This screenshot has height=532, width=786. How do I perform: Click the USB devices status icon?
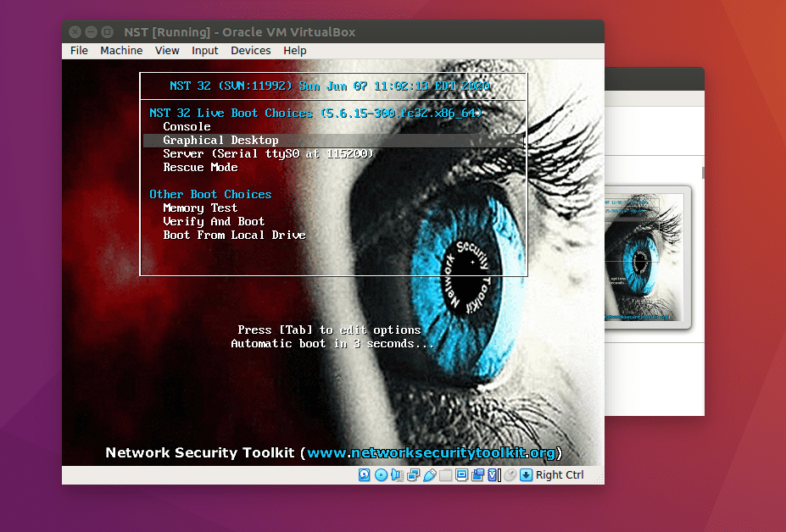coord(430,475)
